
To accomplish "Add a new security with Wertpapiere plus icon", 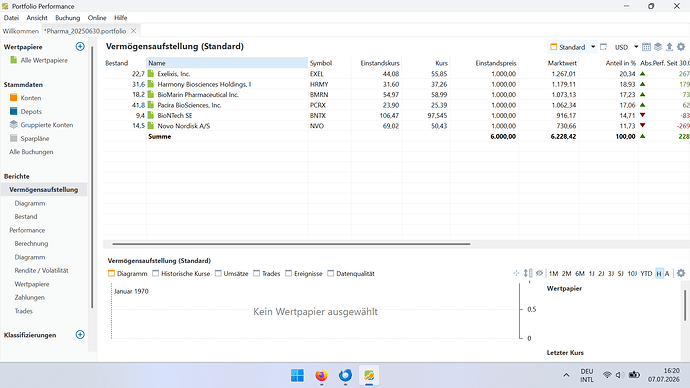I will click(80, 46).
